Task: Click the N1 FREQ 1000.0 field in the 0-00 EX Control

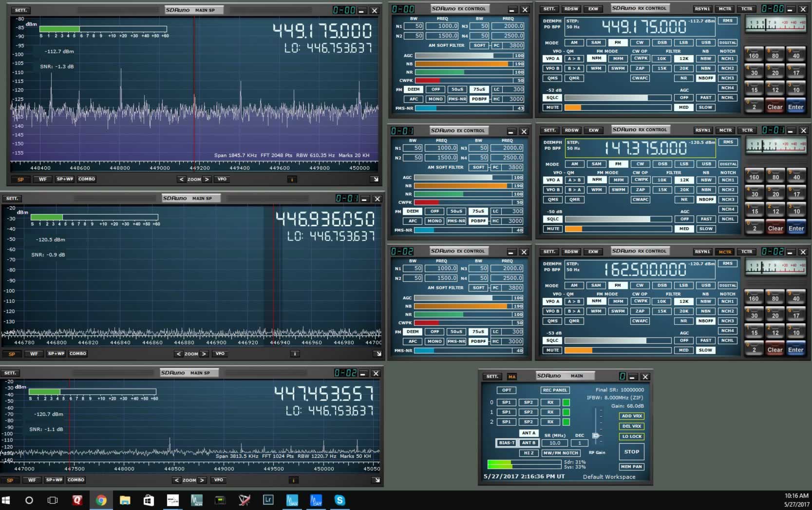Action: [441, 26]
